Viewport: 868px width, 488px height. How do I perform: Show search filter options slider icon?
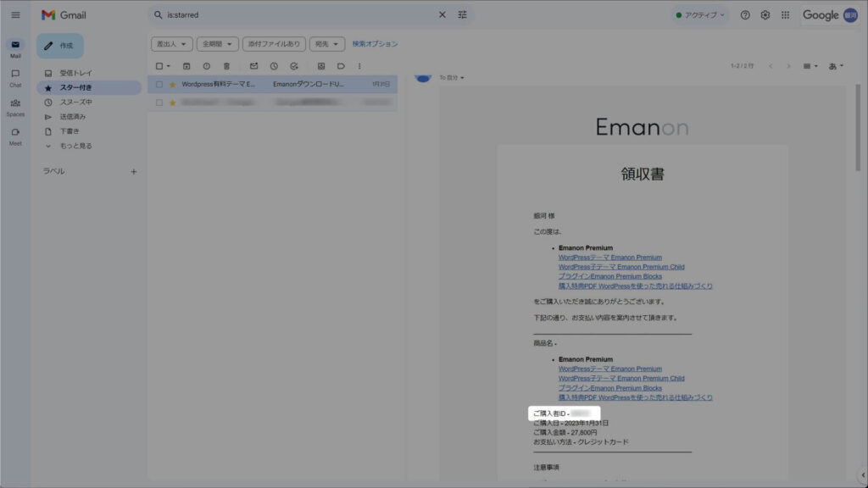463,15
